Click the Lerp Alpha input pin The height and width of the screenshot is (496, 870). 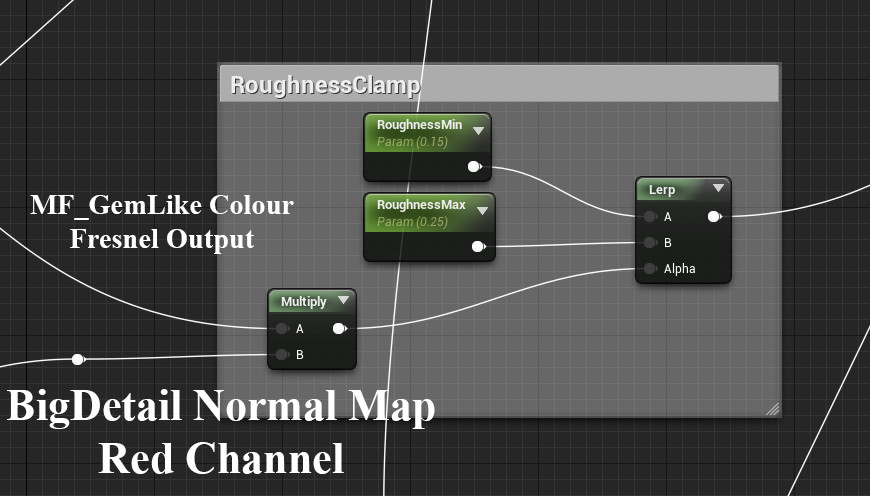click(x=650, y=268)
